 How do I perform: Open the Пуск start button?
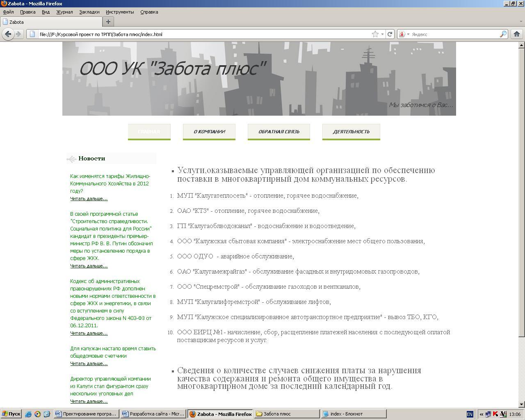[x=11, y=414]
